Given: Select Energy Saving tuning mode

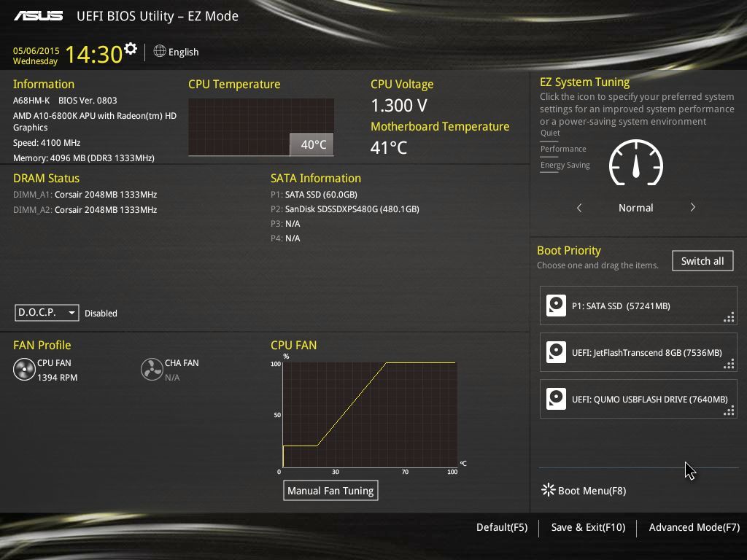Looking at the screenshot, I should point(565,166).
